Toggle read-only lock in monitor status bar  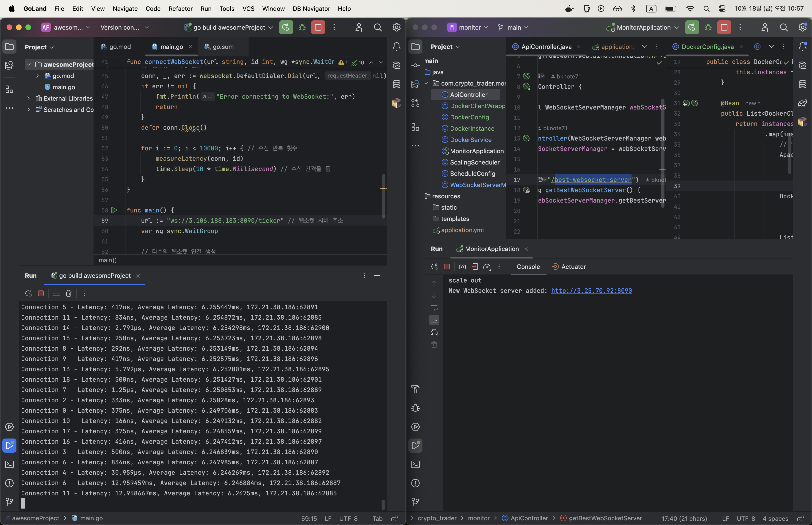pyautogui.click(x=800, y=518)
